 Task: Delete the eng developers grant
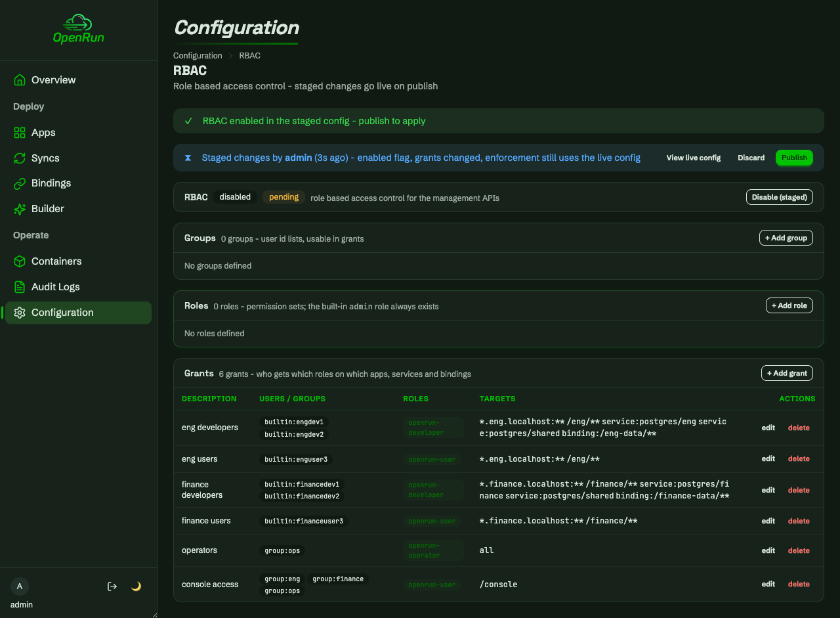(799, 428)
